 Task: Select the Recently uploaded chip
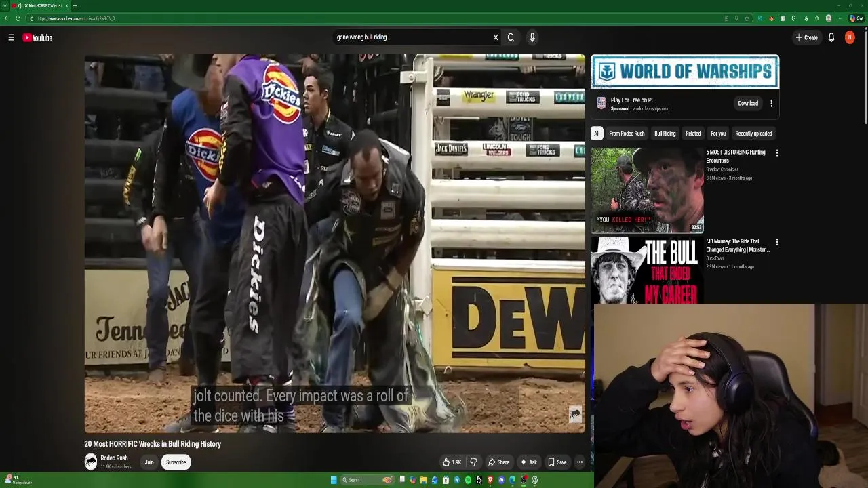(753, 134)
